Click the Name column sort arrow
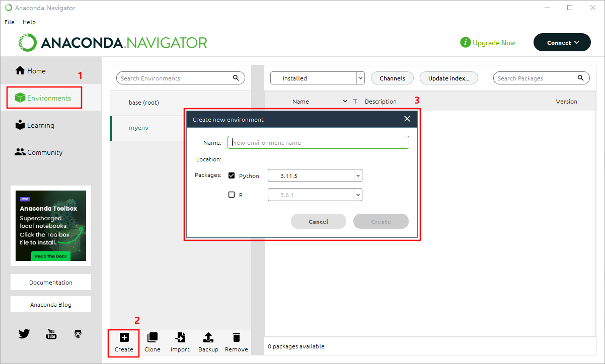Viewport: 605px width, 364px height. [345, 101]
